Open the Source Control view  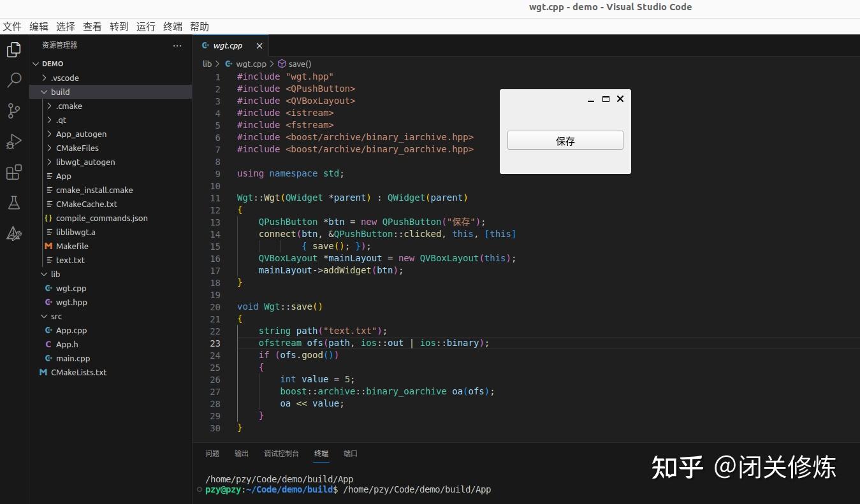click(13, 110)
